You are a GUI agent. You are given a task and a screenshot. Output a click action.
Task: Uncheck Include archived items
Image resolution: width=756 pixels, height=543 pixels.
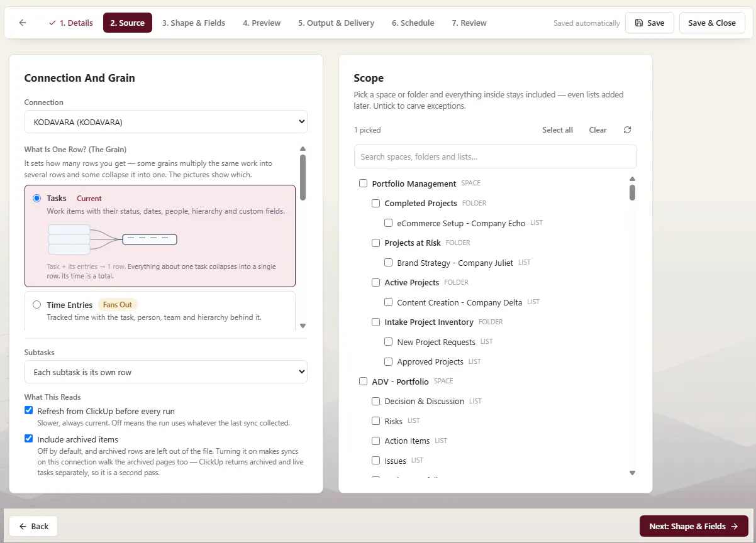click(x=28, y=439)
